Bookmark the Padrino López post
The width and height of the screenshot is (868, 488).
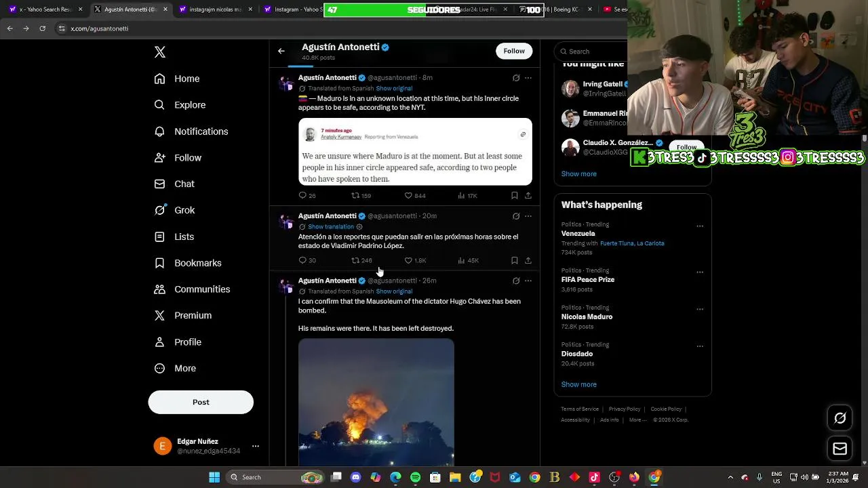[515, 260]
